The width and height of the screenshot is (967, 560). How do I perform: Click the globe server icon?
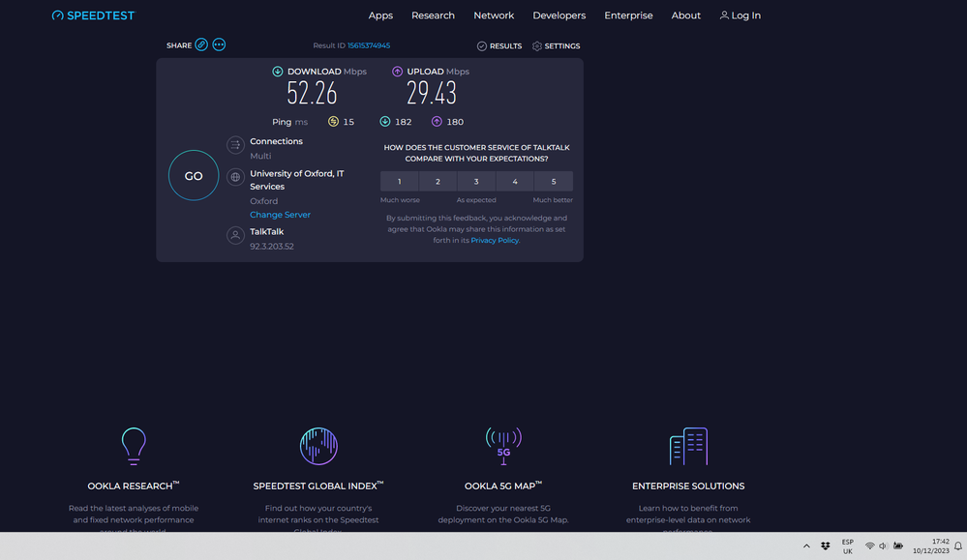click(235, 178)
